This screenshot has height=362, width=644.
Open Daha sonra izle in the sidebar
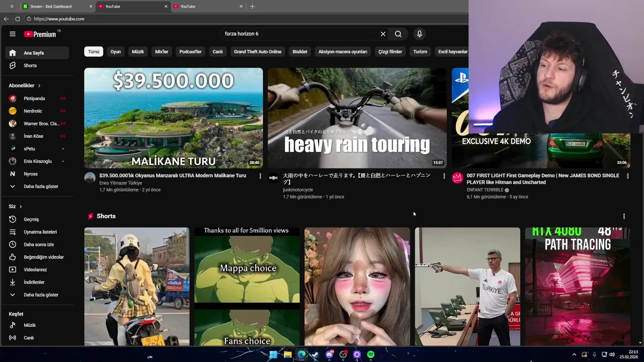pyautogui.click(x=37, y=244)
